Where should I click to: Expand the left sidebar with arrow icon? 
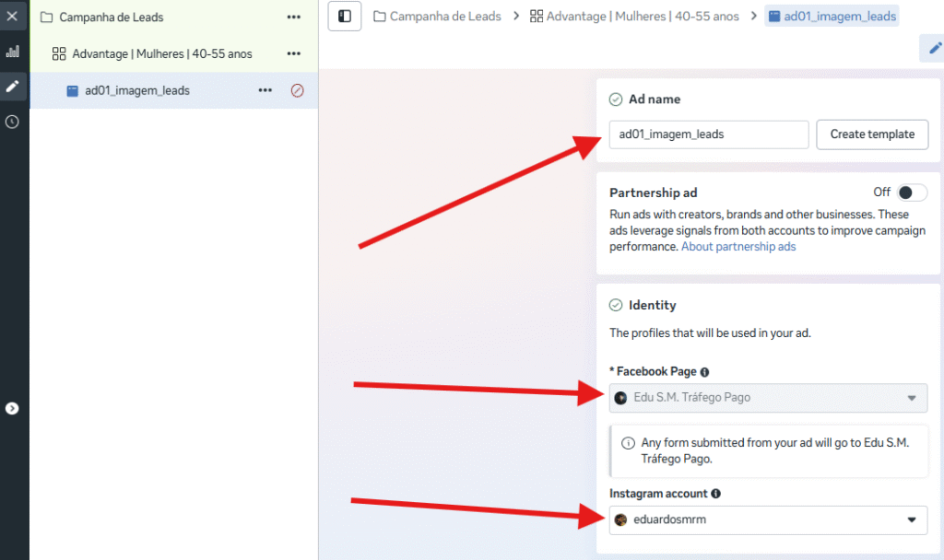[12, 408]
